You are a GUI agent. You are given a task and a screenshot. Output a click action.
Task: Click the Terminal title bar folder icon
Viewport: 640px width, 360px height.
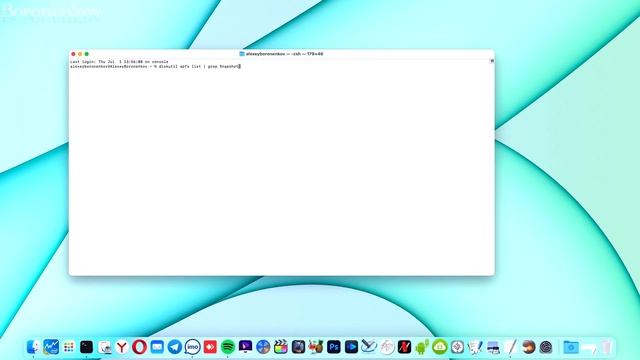pos(242,54)
